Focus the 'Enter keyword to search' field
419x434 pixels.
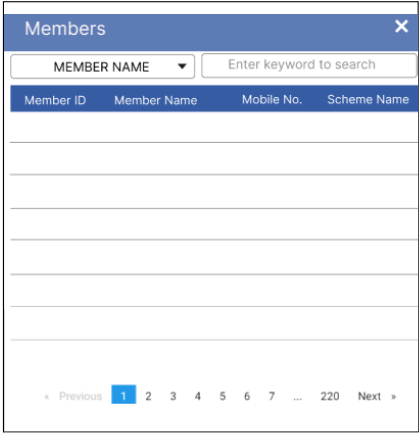tap(309, 65)
